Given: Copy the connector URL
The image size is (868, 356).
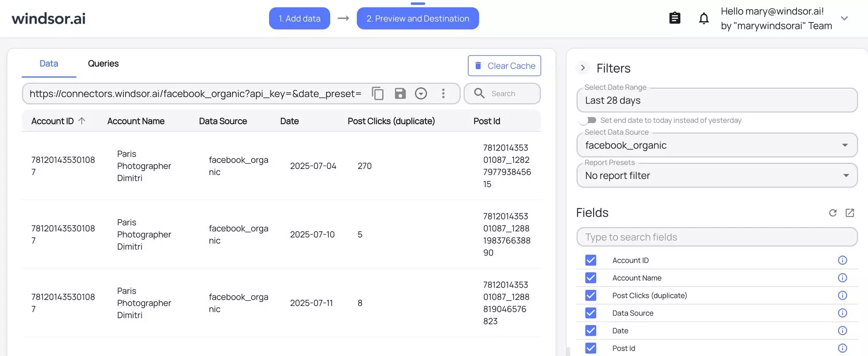Looking at the screenshot, I should click(377, 93).
